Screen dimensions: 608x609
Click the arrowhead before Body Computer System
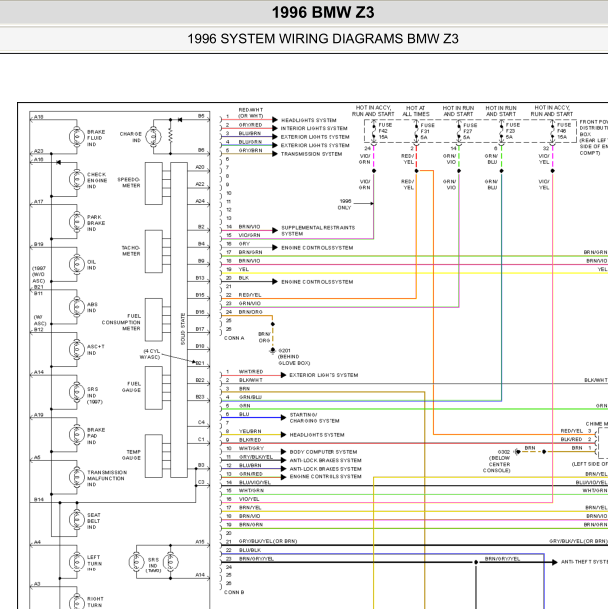tap(283, 452)
